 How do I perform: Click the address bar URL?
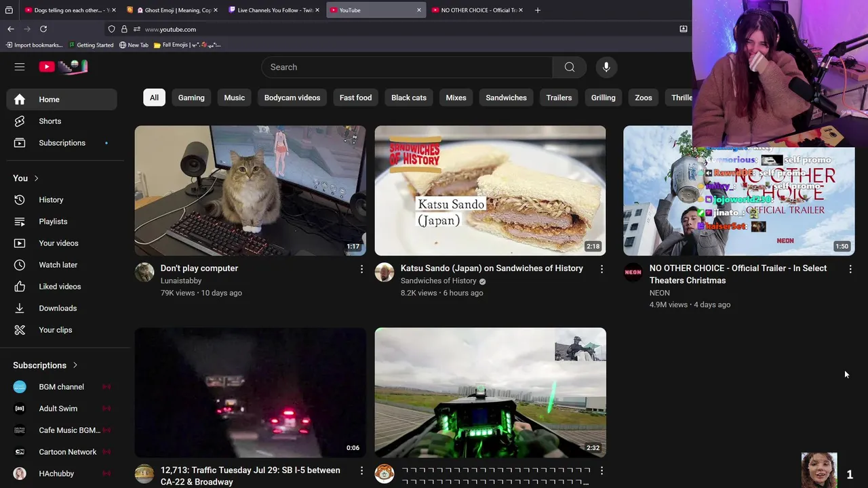[x=170, y=29]
